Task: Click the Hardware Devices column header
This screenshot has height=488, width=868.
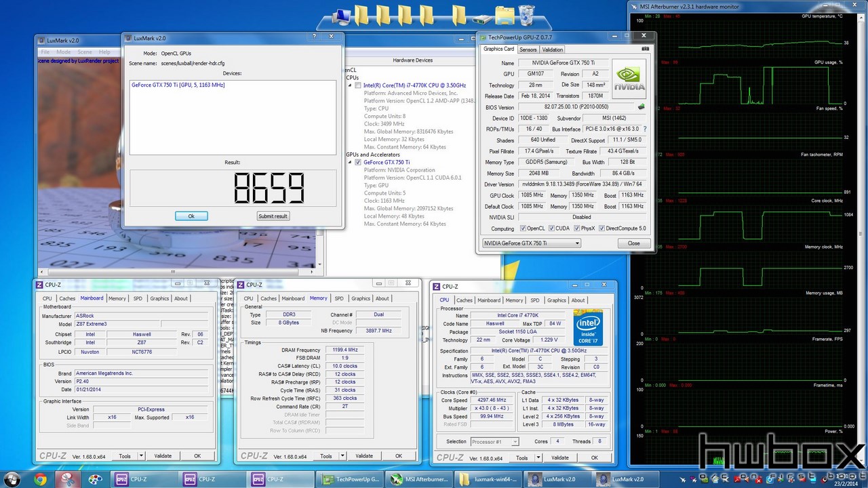Action: (412, 60)
